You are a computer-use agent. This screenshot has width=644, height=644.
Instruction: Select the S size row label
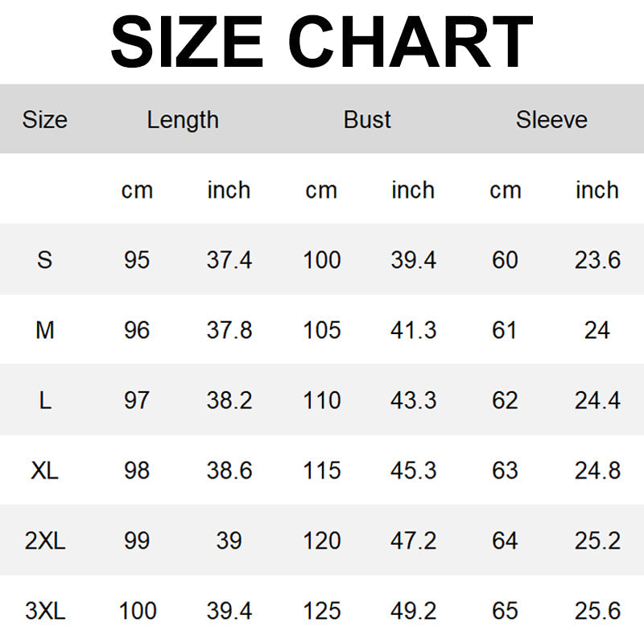45,260
